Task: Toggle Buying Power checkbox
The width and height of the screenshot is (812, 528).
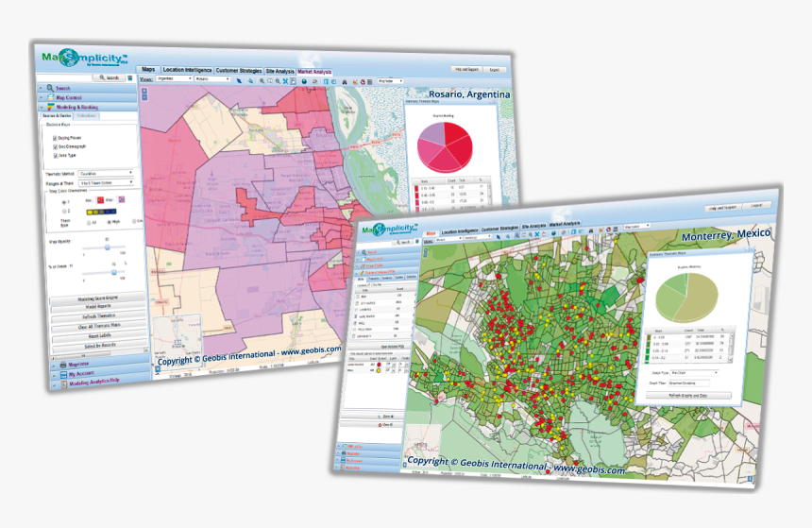Action: tap(55, 138)
